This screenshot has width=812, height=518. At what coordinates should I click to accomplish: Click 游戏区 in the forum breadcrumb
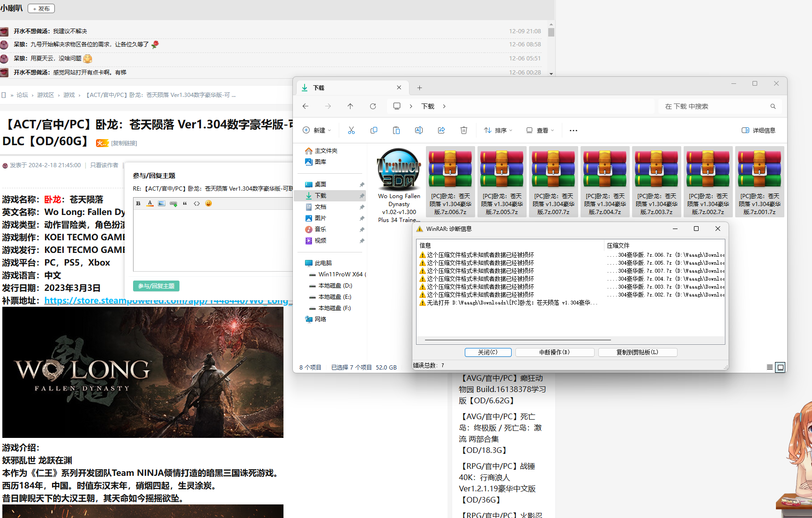click(45, 95)
